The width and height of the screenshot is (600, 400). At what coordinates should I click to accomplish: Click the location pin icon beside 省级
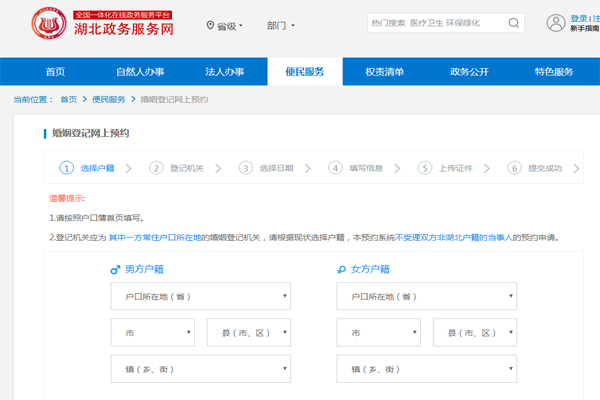210,25
